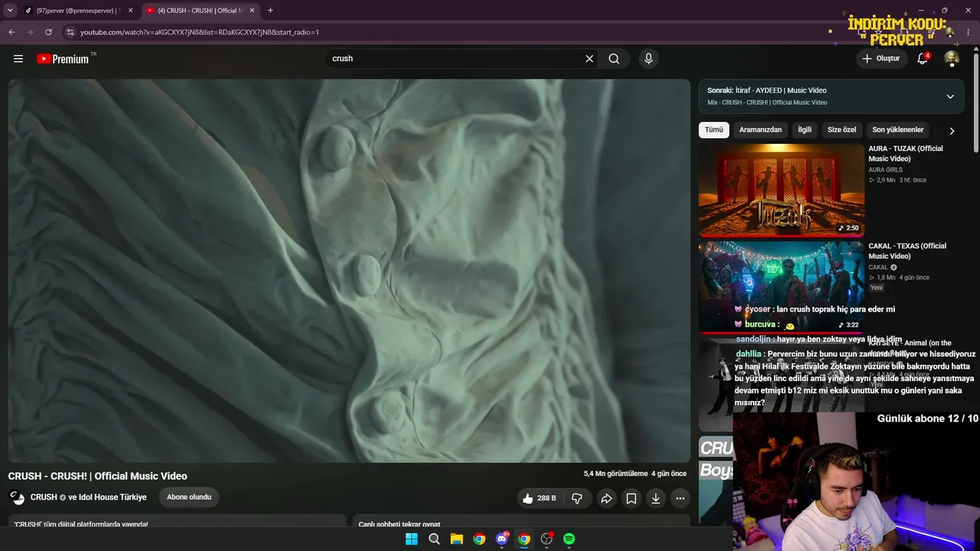This screenshot has height=551, width=980.
Task: Click the YouTube search input field
Action: (x=456, y=59)
